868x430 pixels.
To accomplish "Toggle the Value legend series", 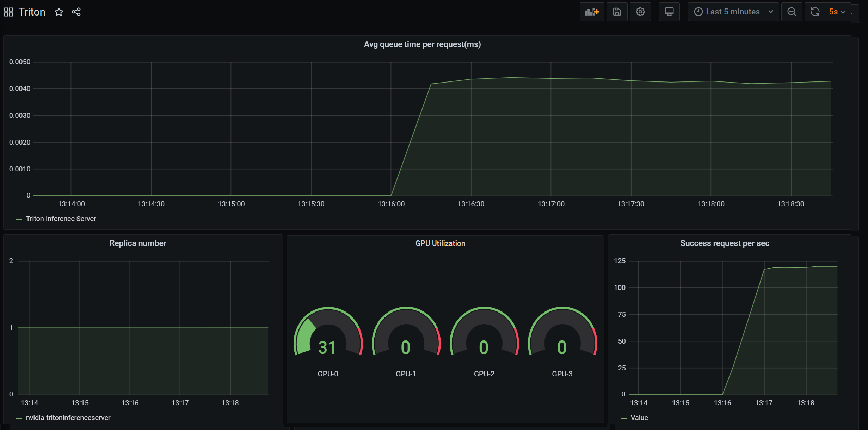I will (639, 418).
